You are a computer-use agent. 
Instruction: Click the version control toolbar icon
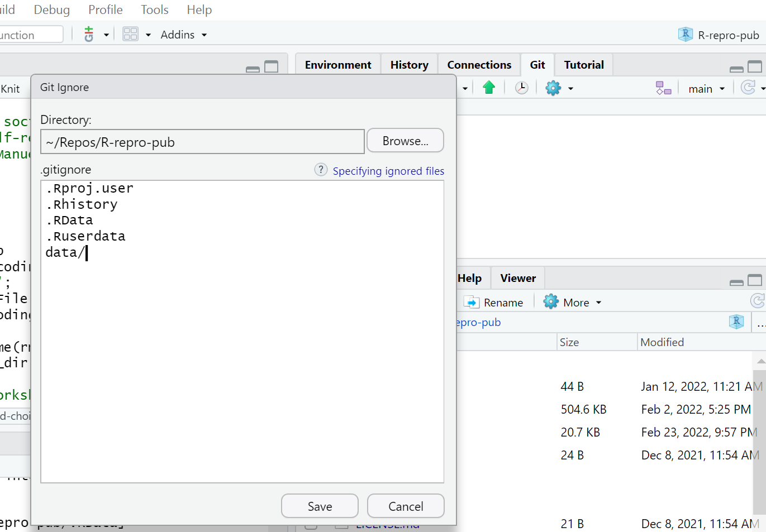tap(89, 35)
